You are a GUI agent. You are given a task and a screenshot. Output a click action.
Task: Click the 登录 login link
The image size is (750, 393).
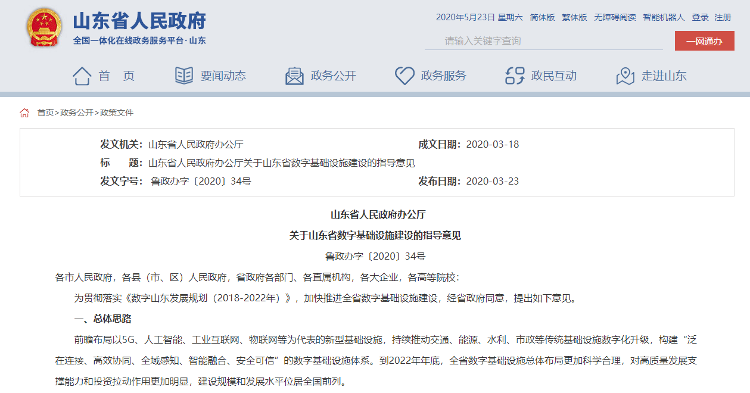[x=700, y=17]
